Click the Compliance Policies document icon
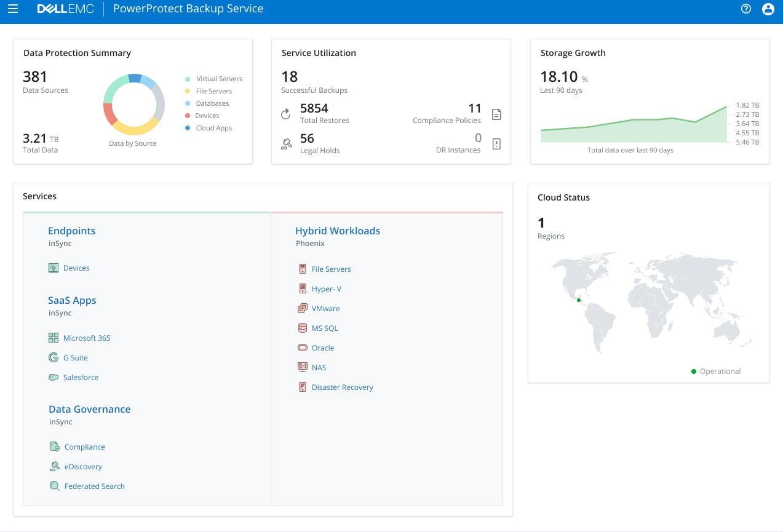The height and width of the screenshot is (532, 783). tap(496, 114)
